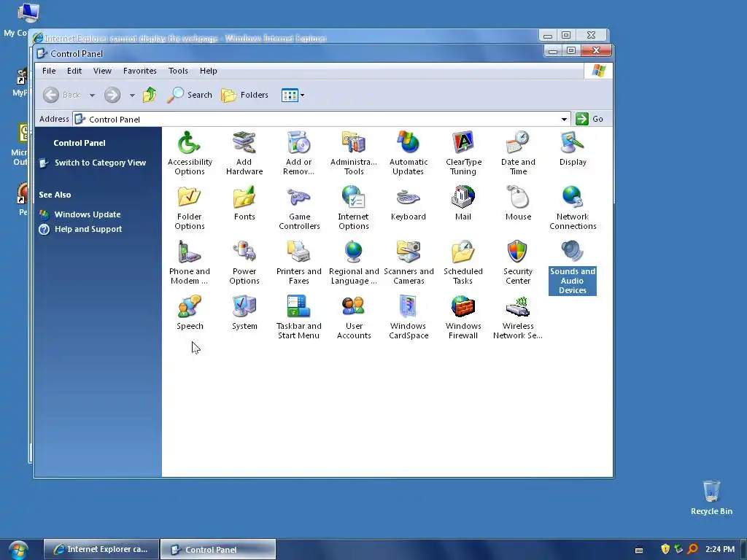This screenshot has height=560, width=747.
Task: Select Security Center shield icon
Action: coord(518,262)
